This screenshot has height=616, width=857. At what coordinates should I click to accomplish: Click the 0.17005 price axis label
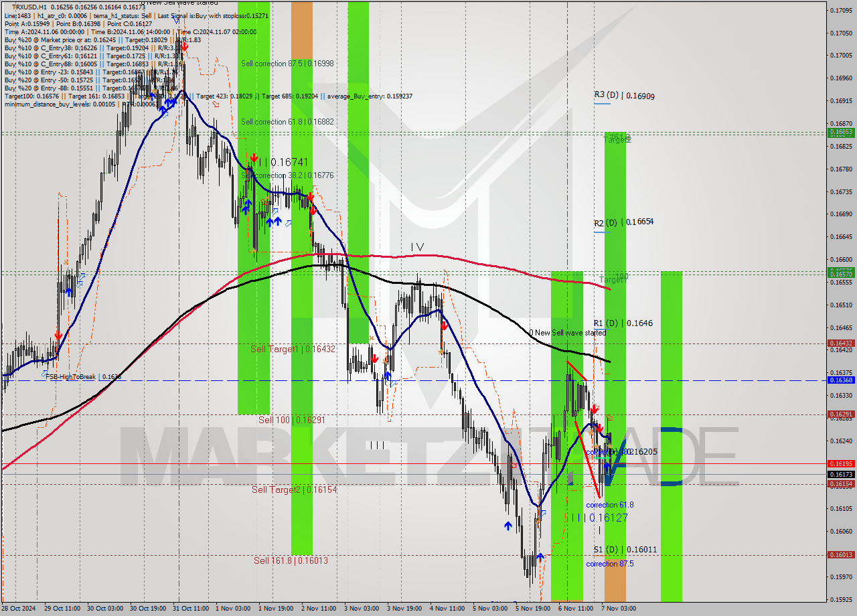[x=841, y=56]
